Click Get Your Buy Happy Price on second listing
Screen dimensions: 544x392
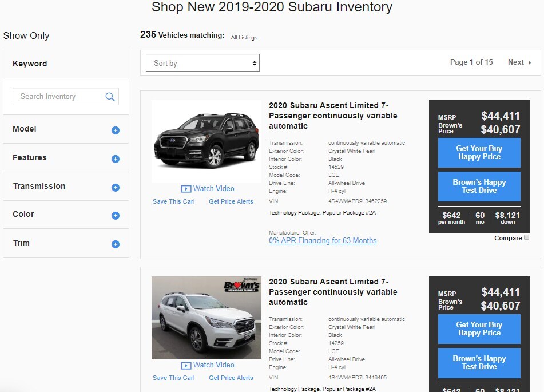pyautogui.click(x=479, y=329)
